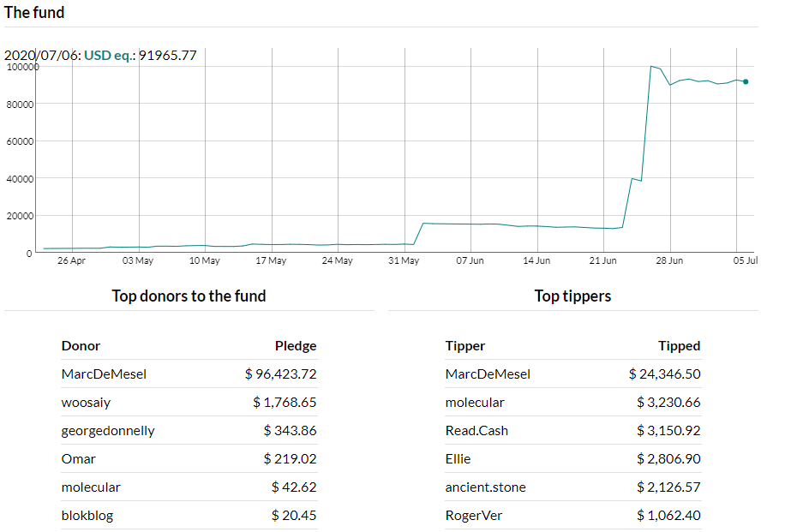This screenshot has height=532, width=791.
Task: Click the Pledge column header
Action: [296, 346]
